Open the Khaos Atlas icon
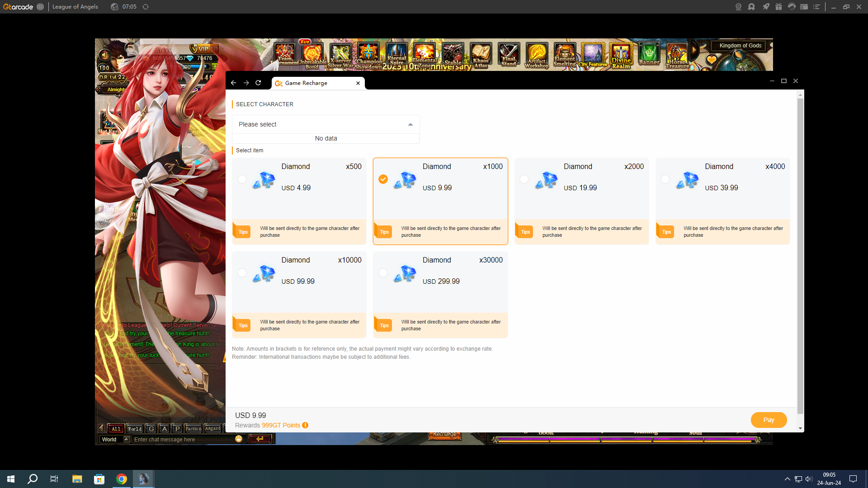Screen dimensions: 868x488 click(481, 55)
